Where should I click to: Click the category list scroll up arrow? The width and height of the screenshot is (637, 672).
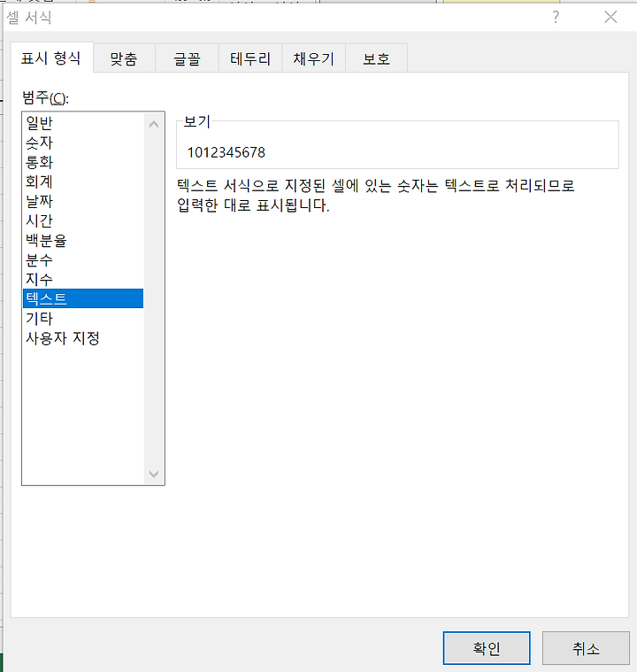coord(154,124)
